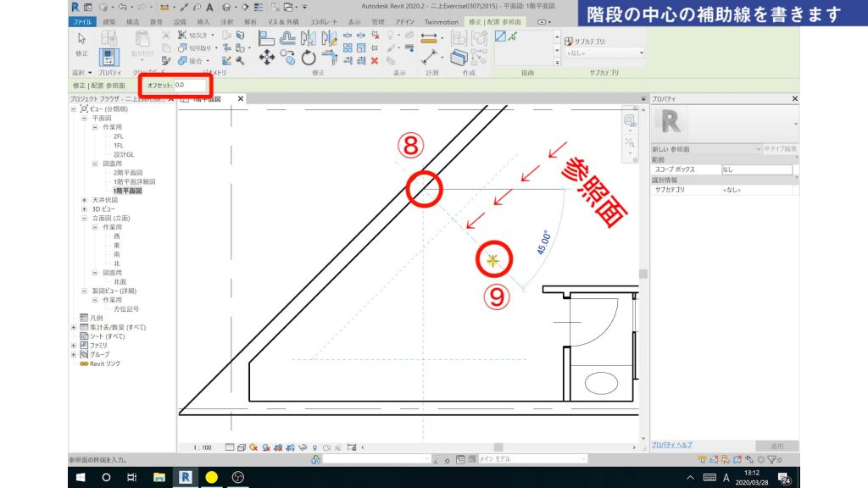Toggle shadows in the view control bar

tap(264, 447)
